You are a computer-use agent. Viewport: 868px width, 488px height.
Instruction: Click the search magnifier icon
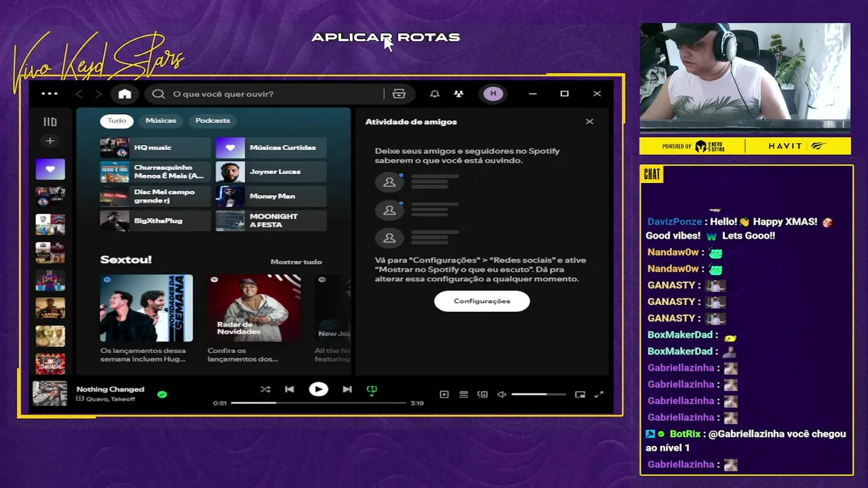pos(159,94)
